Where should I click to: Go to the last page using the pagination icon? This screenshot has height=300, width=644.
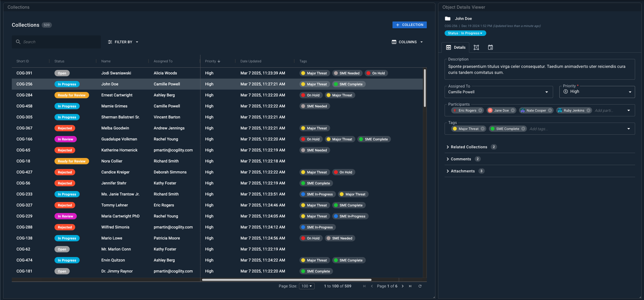[x=410, y=286]
